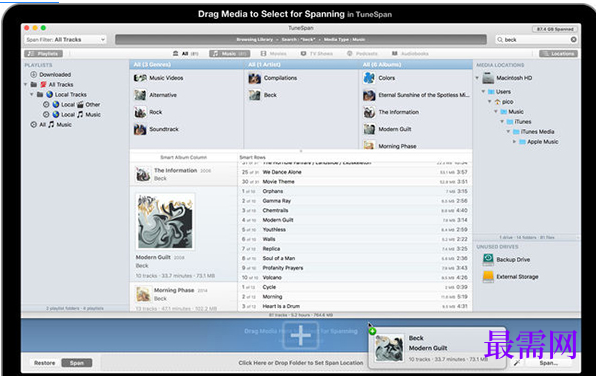
Task: Toggle Restore mode button
Action: tap(44, 363)
